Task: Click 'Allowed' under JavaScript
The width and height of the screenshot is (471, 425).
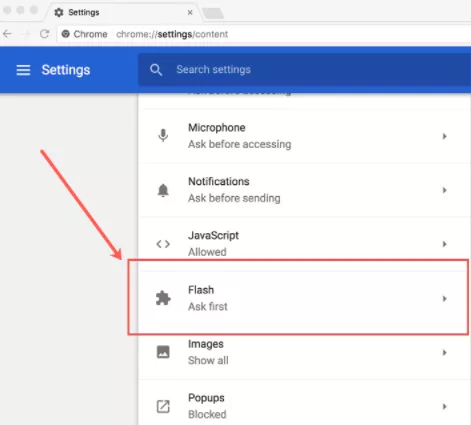Action: 207,252
